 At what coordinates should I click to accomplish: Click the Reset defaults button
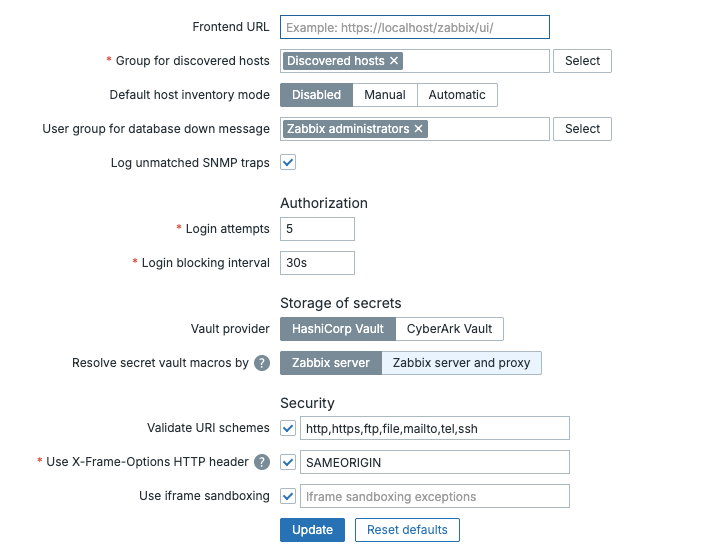point(407,530)
